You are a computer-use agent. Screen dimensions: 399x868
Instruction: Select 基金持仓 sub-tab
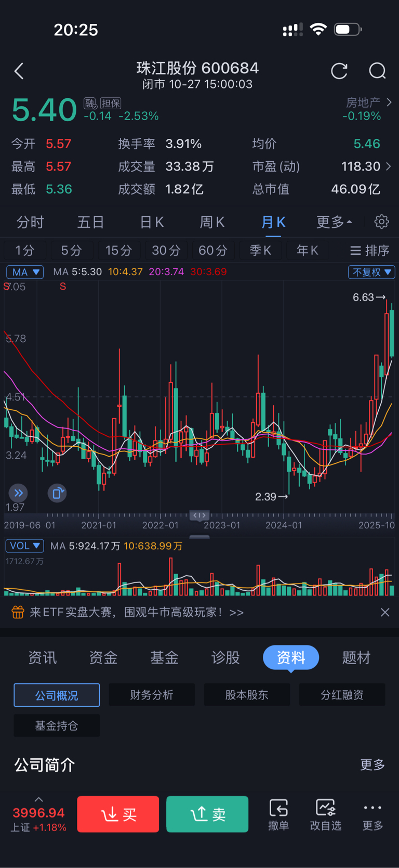coord(57,726)
